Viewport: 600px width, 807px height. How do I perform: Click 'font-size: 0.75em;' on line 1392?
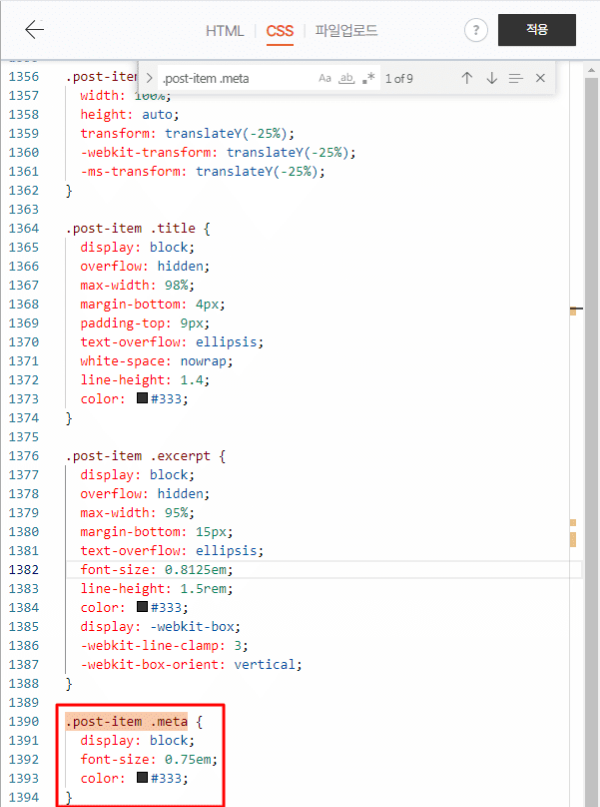pyautogui.click(x=149, y=759)
